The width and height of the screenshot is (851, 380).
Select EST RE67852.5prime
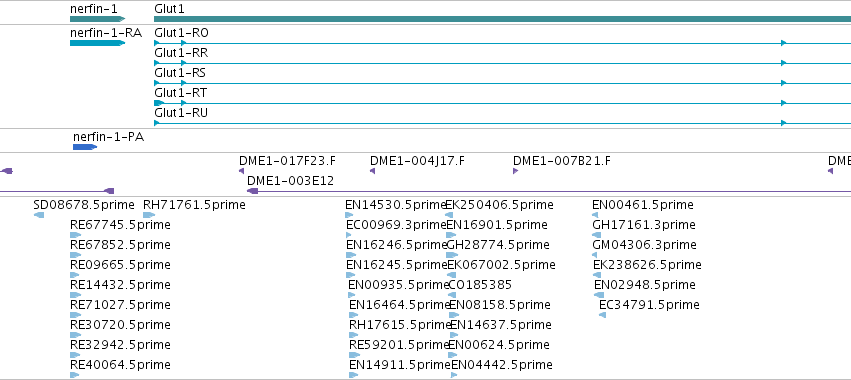click(x=120, y=245)
